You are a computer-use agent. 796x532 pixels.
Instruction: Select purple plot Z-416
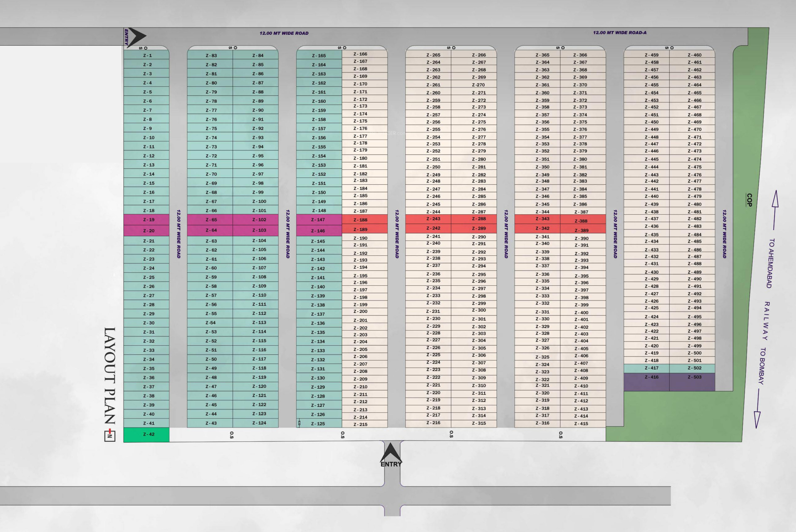(646, 382)
